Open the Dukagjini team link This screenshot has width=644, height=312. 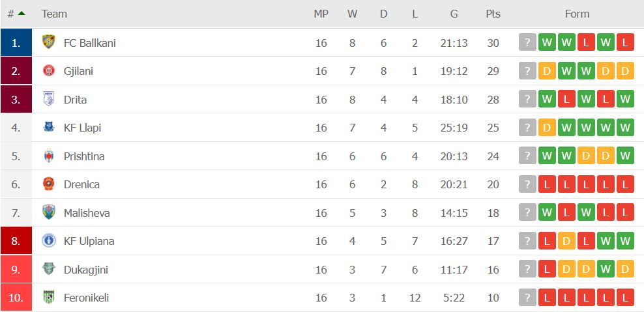[86, 270]
